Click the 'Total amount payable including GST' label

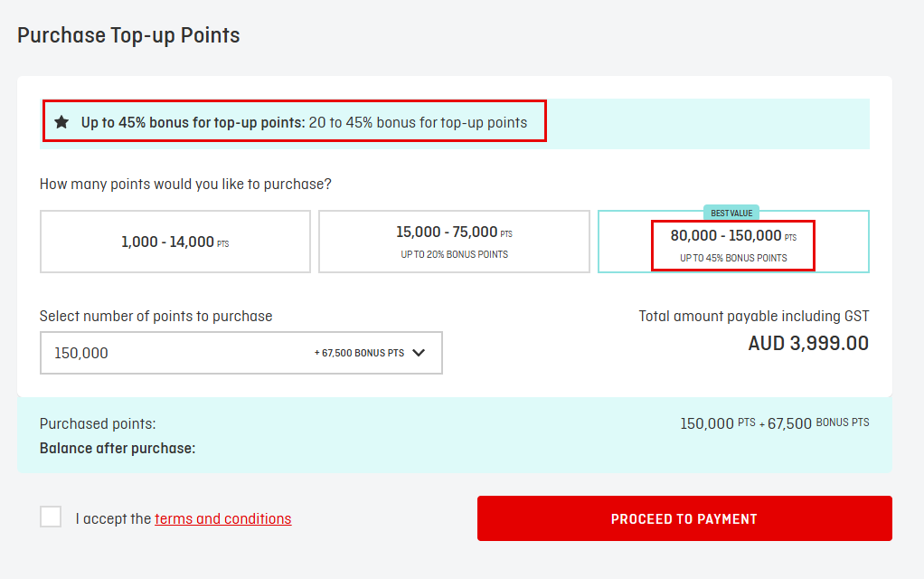(753, 316)
